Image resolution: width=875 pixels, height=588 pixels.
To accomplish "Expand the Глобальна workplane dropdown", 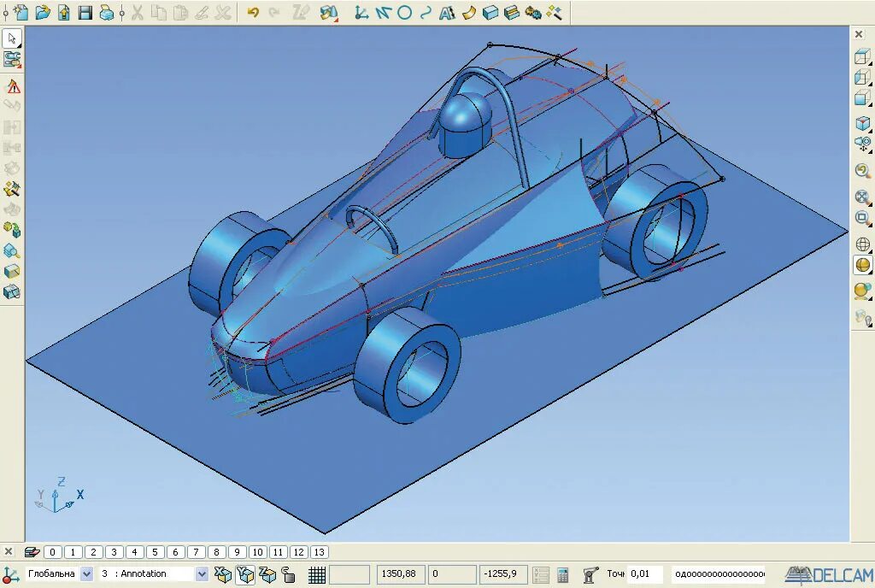I will 86,573.
